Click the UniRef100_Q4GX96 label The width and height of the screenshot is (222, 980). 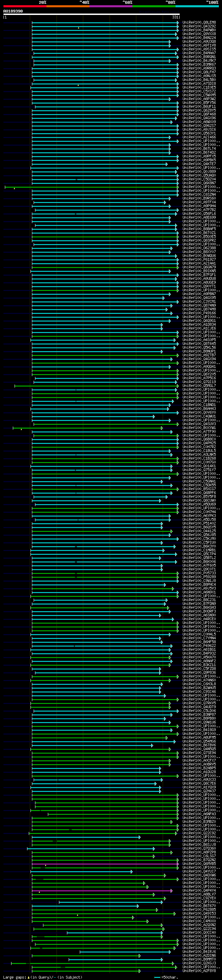click(x=199, y=118)
